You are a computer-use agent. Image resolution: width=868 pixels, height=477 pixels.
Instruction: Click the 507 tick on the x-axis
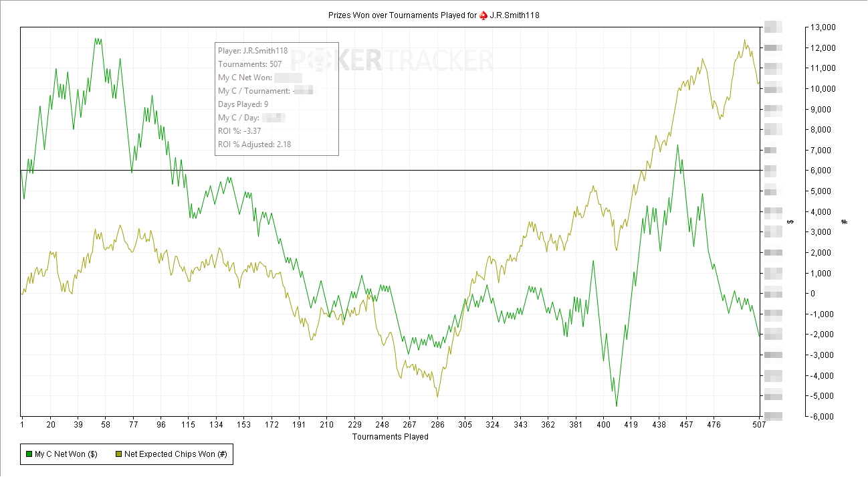(759, 425)
